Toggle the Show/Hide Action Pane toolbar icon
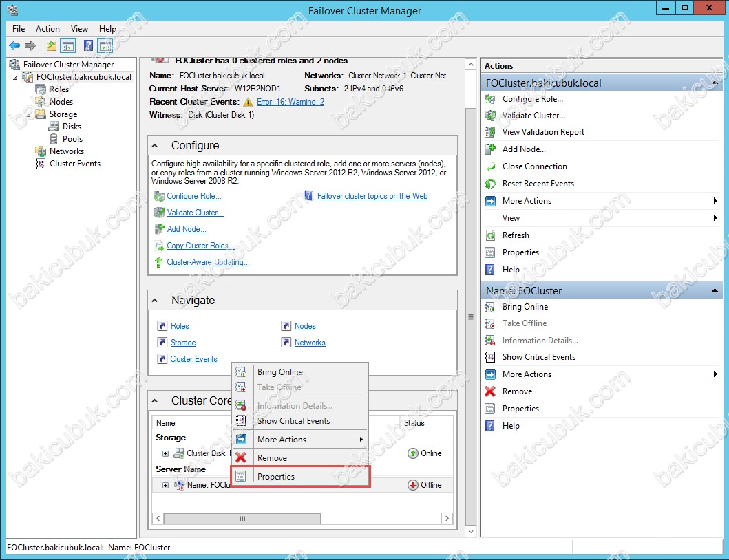This screenshot has height=560, width=729. [x=105, y=45]
